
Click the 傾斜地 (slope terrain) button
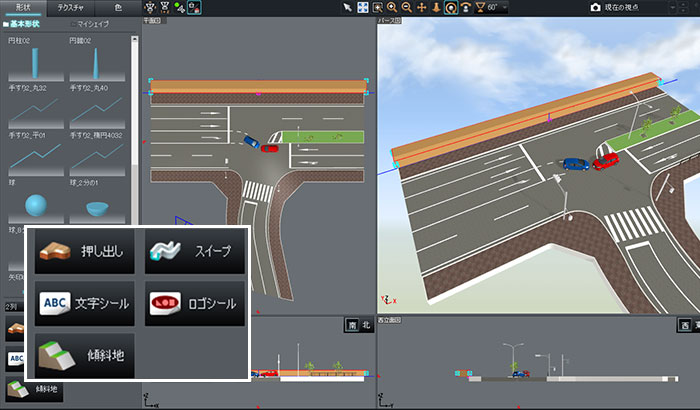(x=85, y=353)
